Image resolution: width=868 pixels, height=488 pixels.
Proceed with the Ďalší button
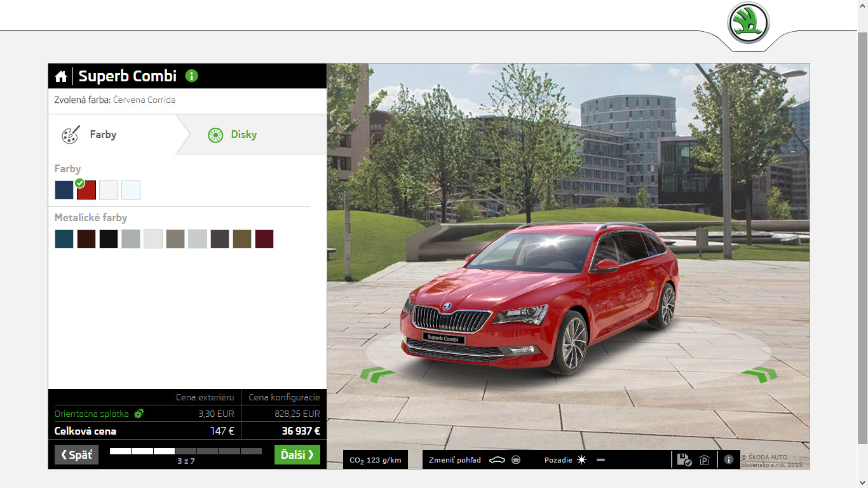(x=297, y=454)
